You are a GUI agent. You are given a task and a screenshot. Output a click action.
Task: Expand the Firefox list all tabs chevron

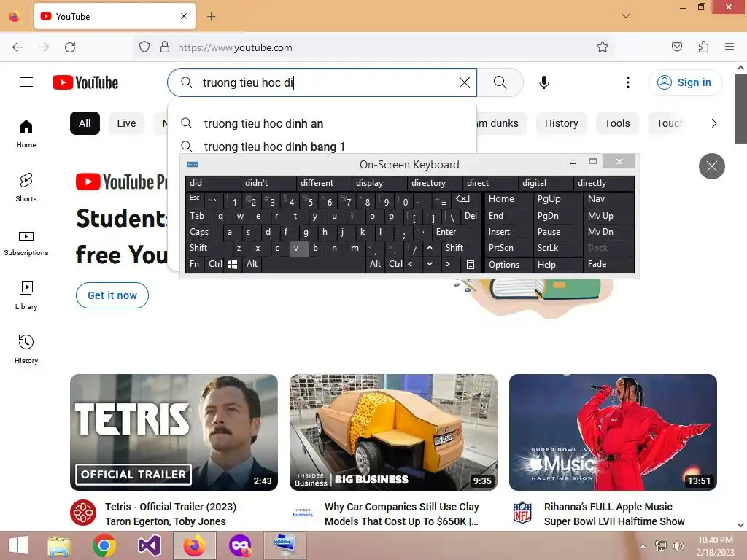[x=626, y=16]
